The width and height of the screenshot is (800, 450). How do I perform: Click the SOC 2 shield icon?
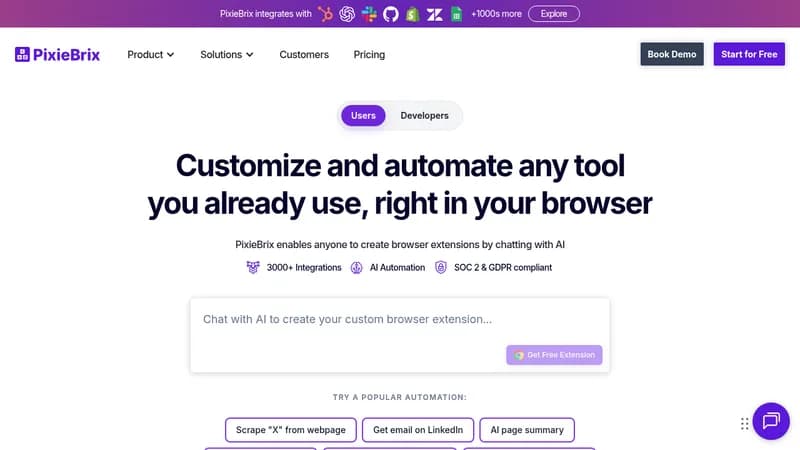(441, 267)
